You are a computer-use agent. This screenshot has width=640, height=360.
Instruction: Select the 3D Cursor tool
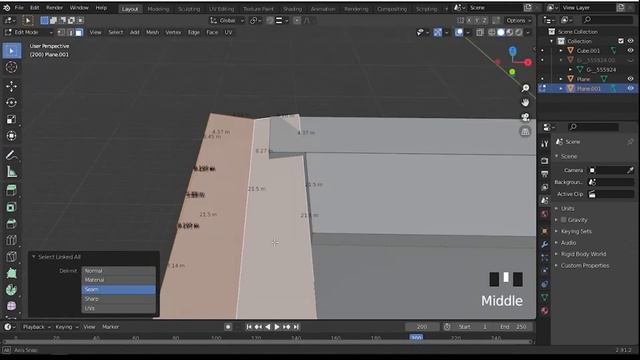click(11, 67)
